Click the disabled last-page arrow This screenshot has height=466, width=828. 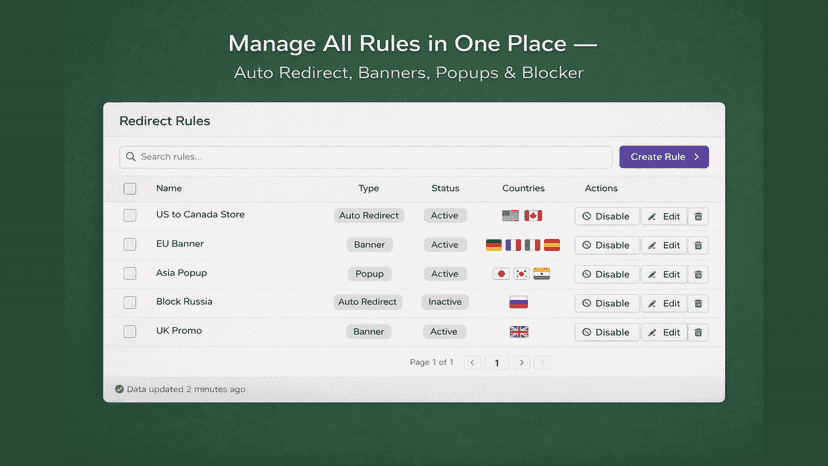coord(542,362)
